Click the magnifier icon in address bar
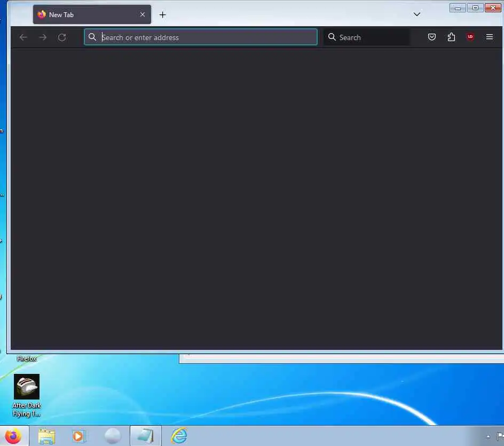Image resolution: width=504 pixels, height=446 pixels. point(92,37)
